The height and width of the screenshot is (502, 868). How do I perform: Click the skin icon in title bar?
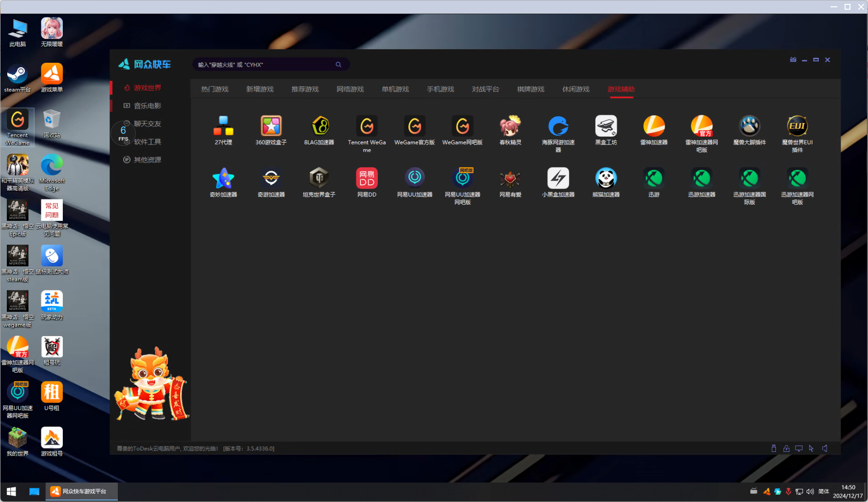[793, 60]
